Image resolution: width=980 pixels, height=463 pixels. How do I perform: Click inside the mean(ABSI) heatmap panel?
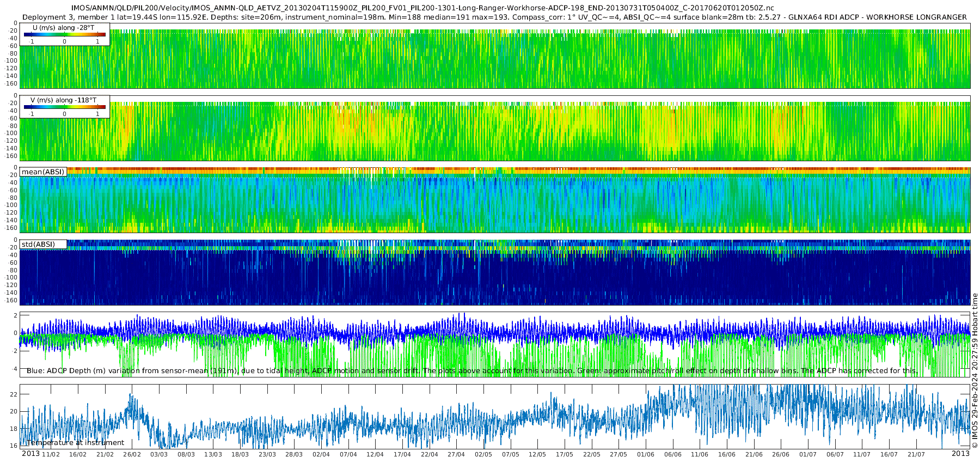pyautogui.click(x=495, y=200)
